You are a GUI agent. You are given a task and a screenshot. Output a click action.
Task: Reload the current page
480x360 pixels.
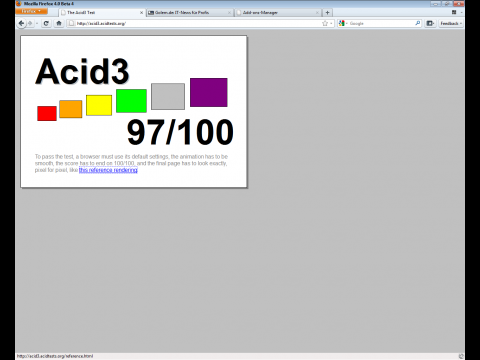tap(46, 23)
